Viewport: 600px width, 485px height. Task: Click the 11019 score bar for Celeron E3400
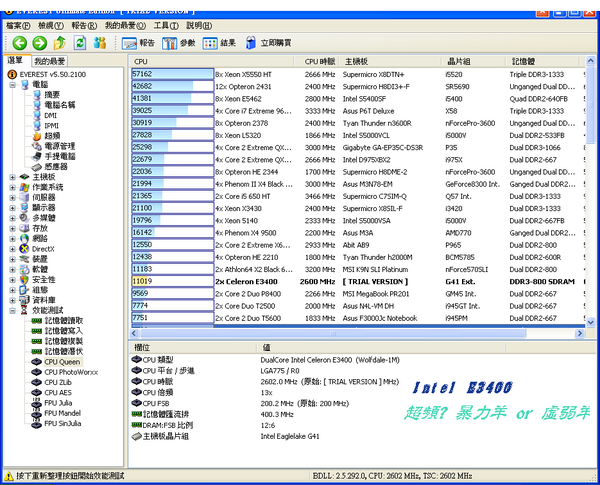coord(173,281)
